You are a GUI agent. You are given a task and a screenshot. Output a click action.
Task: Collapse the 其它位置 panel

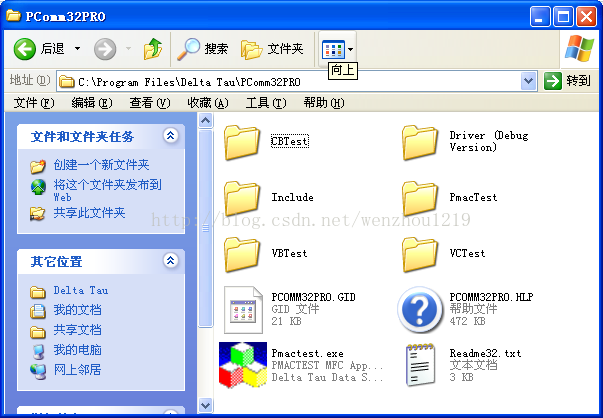click(170, 260)
